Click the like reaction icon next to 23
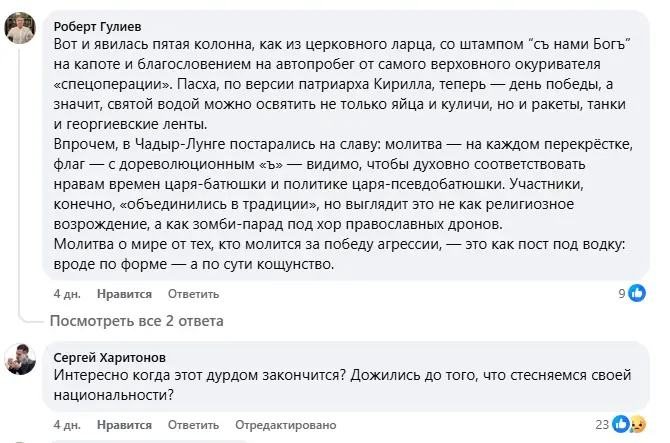 click(x=620, y=424)
